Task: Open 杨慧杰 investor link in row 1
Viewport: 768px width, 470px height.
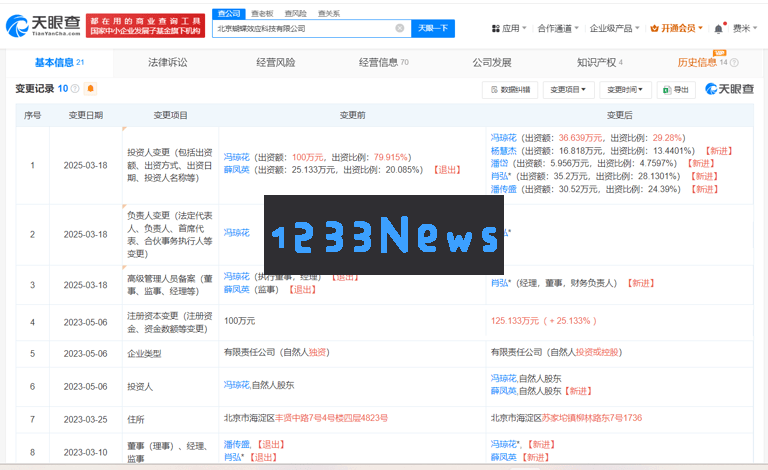Action: (x=504, y=151)
